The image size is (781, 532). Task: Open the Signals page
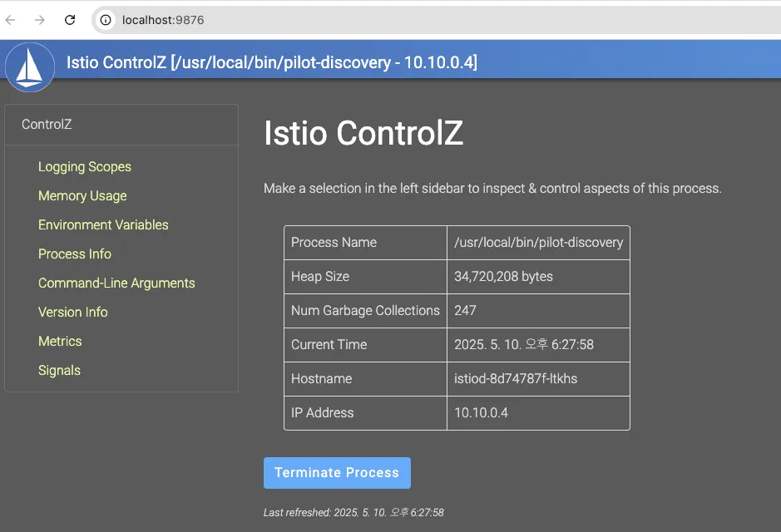(59, 370)
